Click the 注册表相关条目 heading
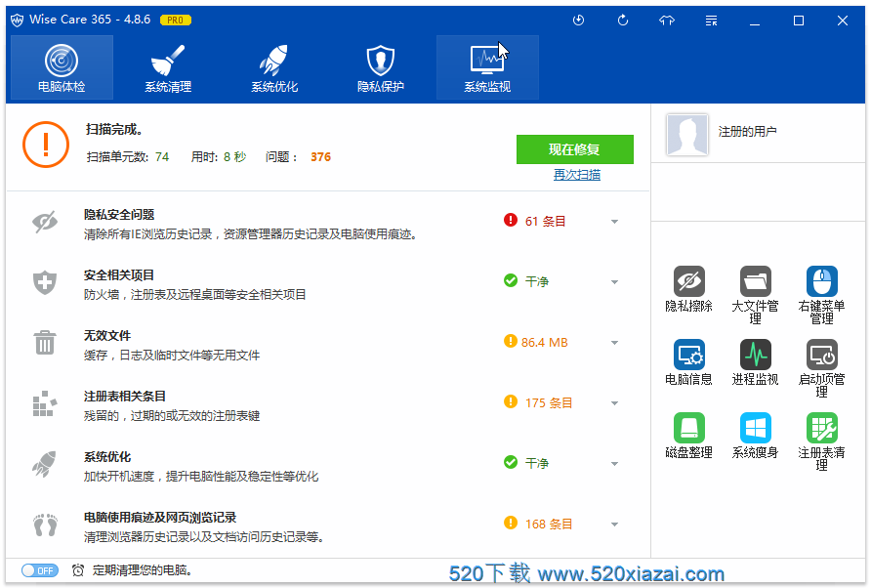Viewport: 871px width, 588px height. point(125,397)
